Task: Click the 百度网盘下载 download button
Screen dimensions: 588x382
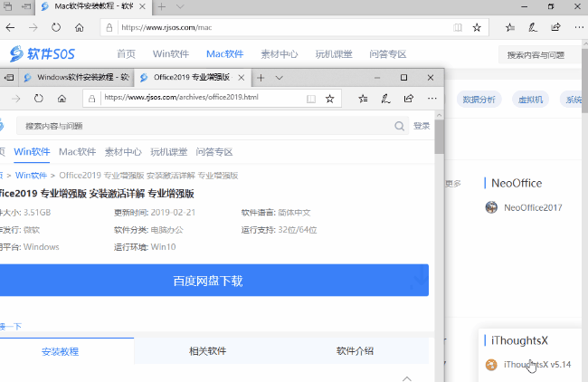Action: 213,280
